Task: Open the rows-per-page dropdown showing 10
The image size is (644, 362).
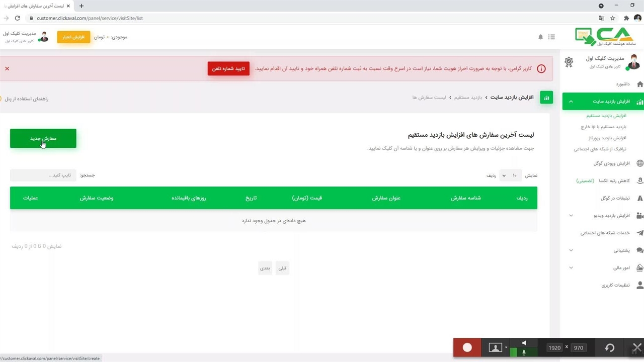Action: point(510,175)
